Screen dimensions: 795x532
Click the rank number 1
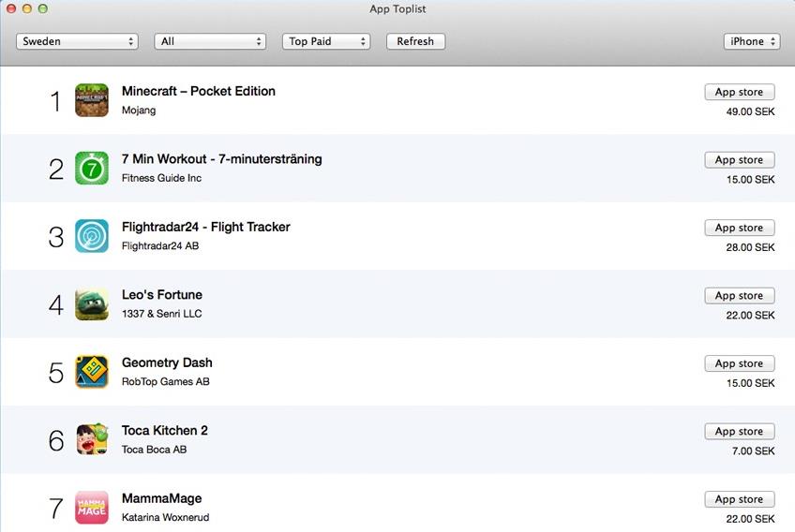click(x=55, y=101)
